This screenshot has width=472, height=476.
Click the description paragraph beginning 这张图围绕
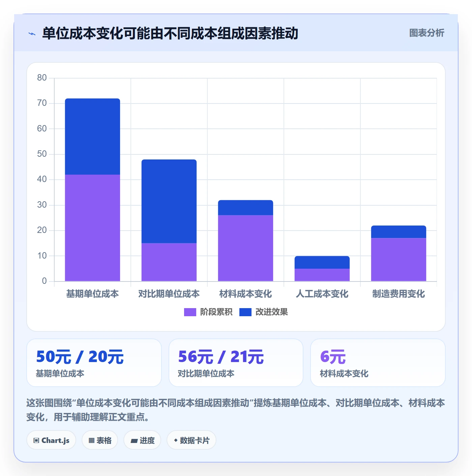pos(236,410)
